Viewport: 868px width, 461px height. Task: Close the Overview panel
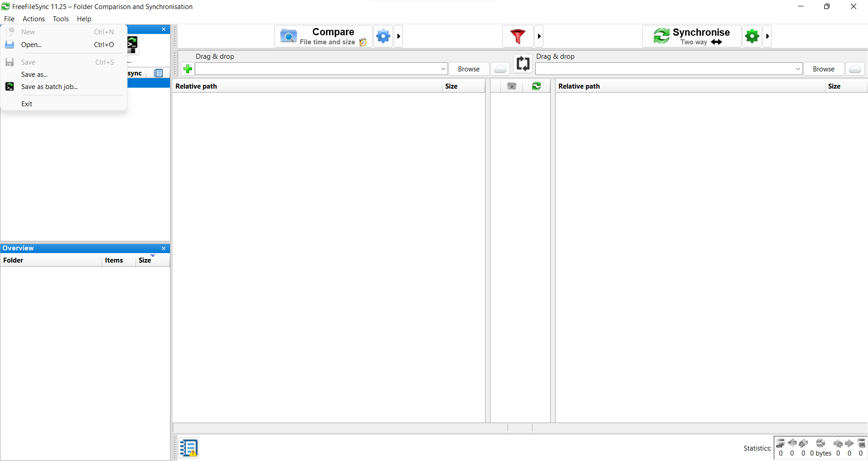pyautogui.click(x=164, y=249)
